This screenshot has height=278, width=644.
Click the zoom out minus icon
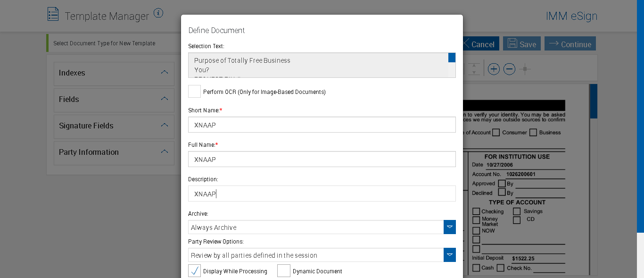pyautogui.click(x=509, y=69)
